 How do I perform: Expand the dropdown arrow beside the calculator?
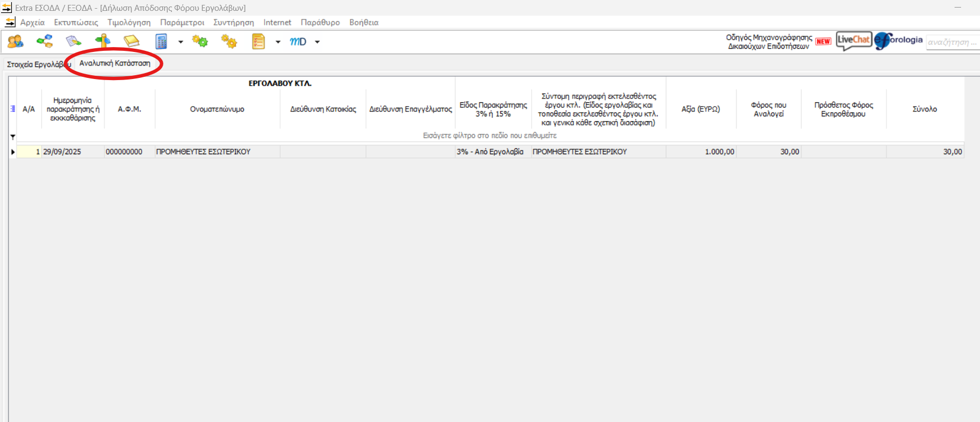click(x=181, y=42)
